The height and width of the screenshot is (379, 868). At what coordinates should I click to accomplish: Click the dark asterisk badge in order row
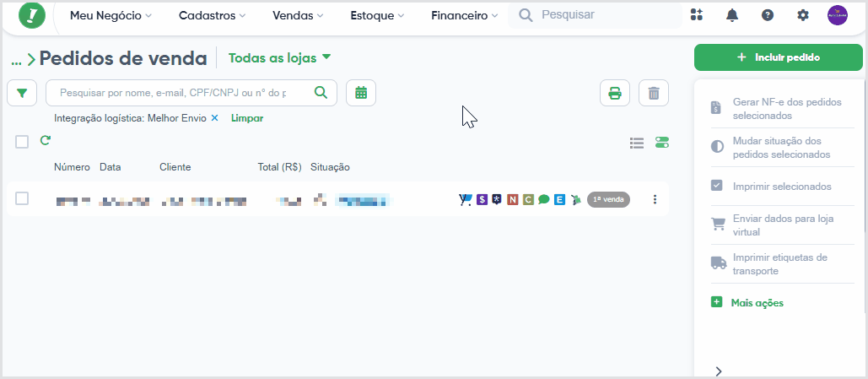click(497, 199)
